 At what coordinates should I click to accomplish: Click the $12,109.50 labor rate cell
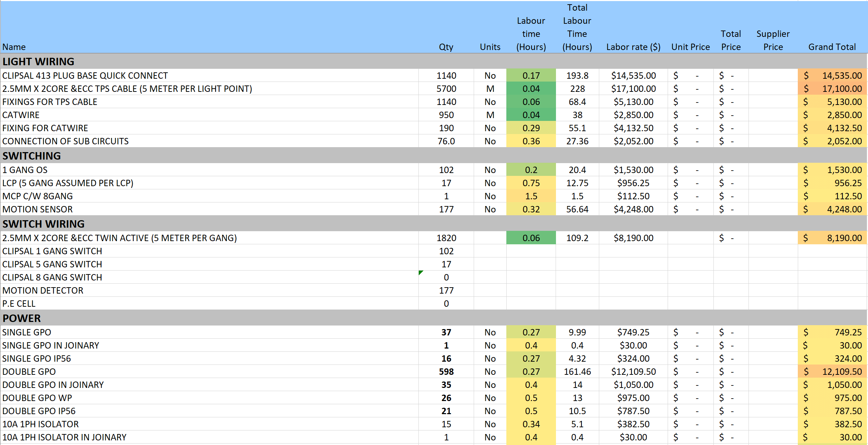633,372
